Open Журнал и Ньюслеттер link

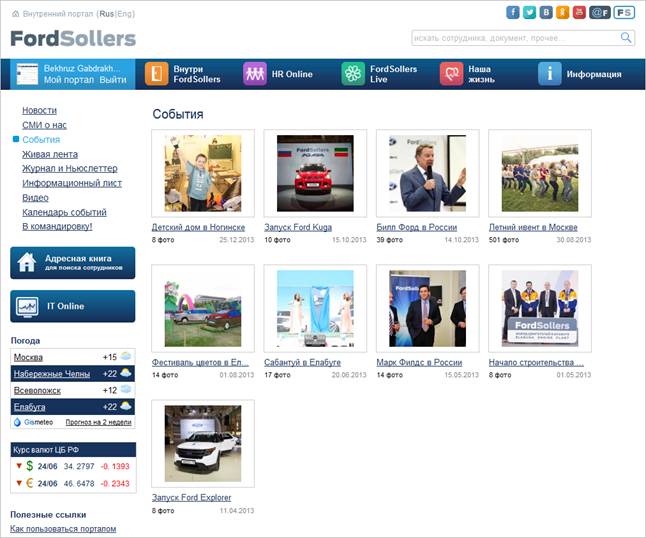(70, 168)
